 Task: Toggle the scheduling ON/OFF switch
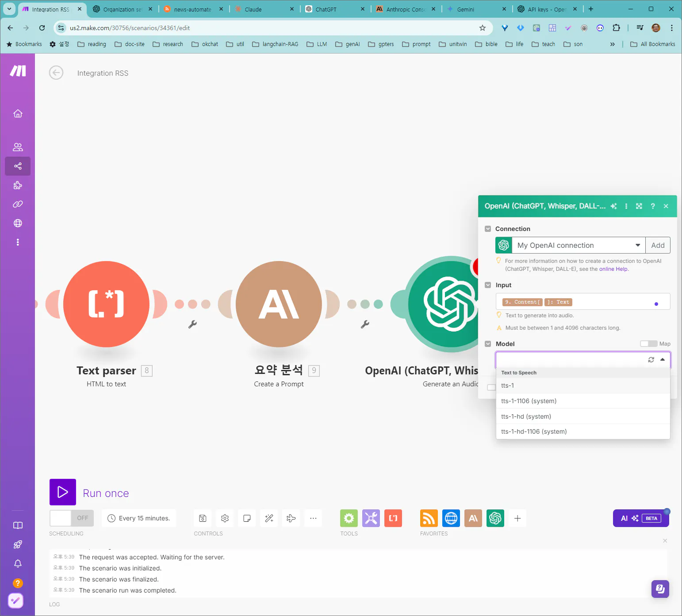pyautogui.click(x=72, y=518)
